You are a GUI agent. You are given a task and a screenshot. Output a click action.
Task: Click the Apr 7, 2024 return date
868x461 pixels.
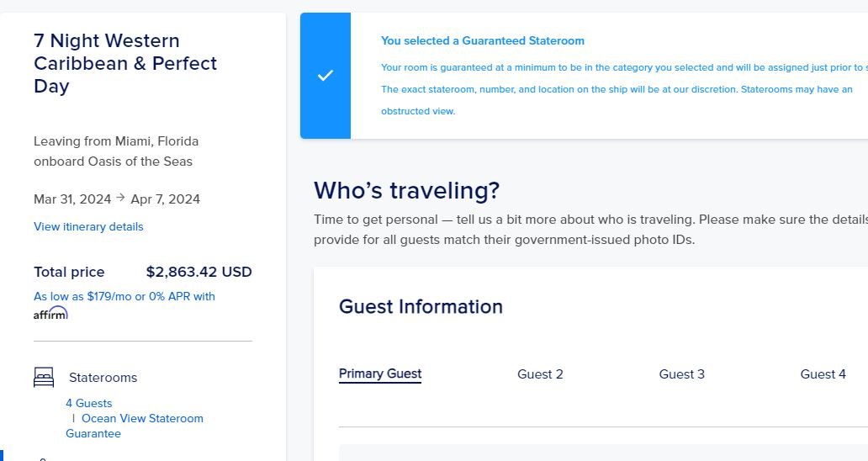[x=166, y=199]
